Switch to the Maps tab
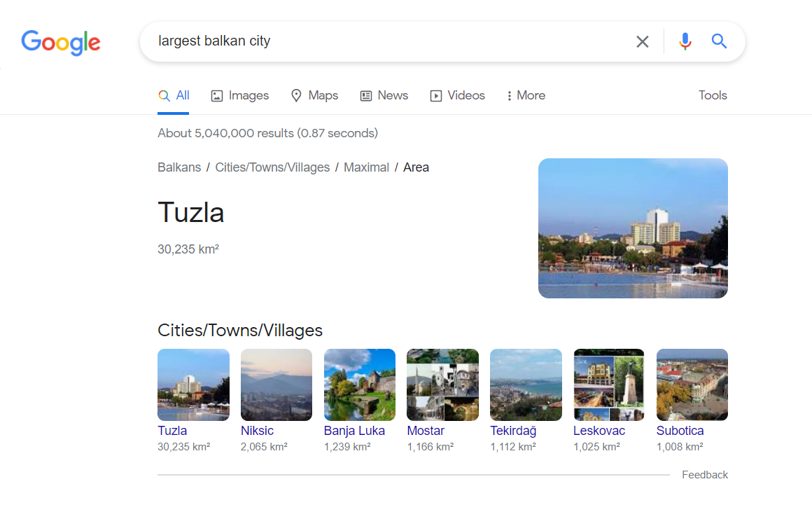 click(x=314, y=96)
